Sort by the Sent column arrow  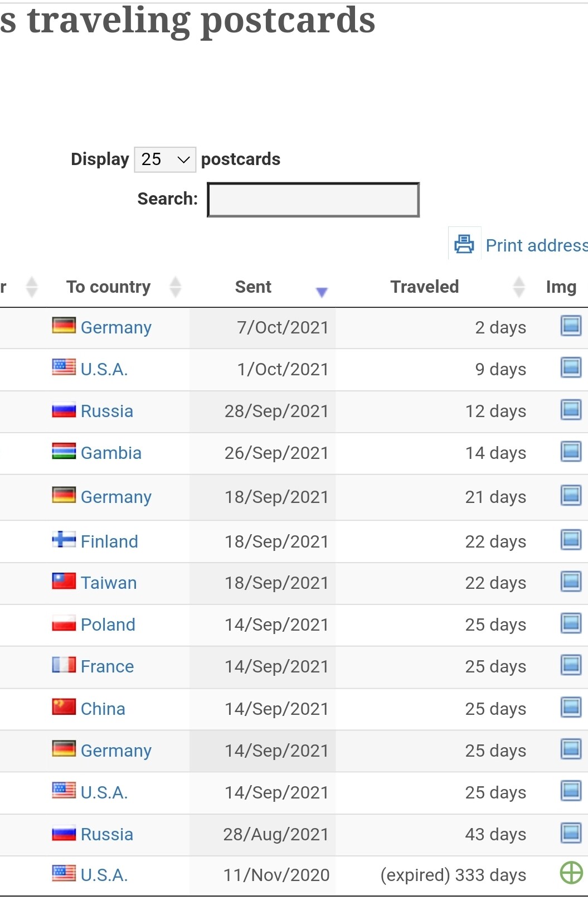(x=322, y=292)
